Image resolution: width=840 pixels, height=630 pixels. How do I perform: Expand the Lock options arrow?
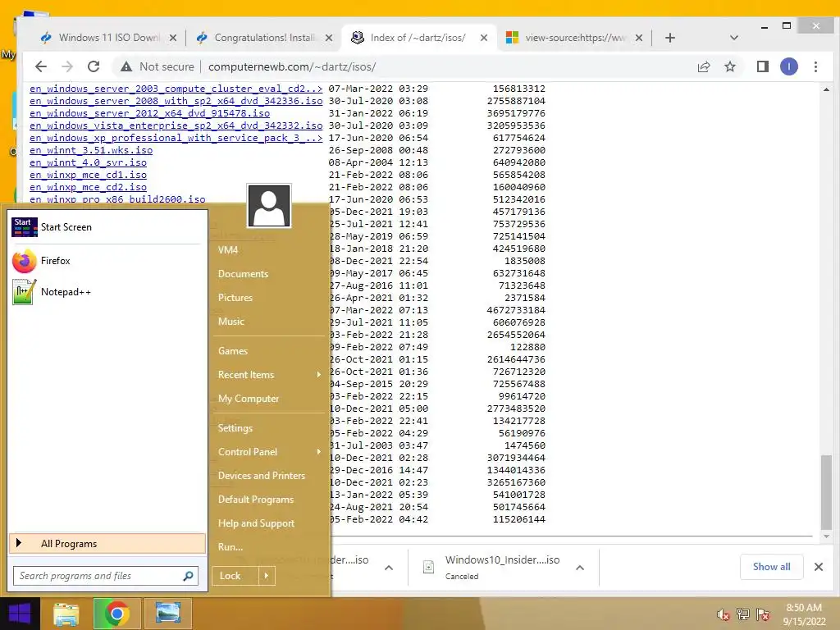pos(267,576)
